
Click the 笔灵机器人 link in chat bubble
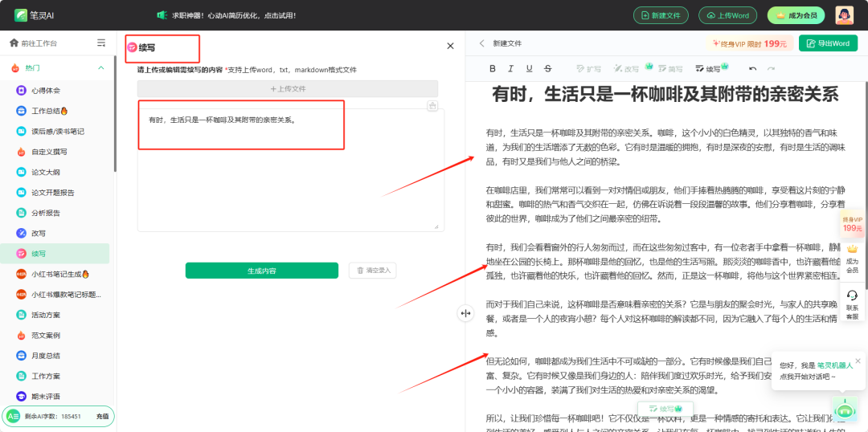tap(835, 365)
